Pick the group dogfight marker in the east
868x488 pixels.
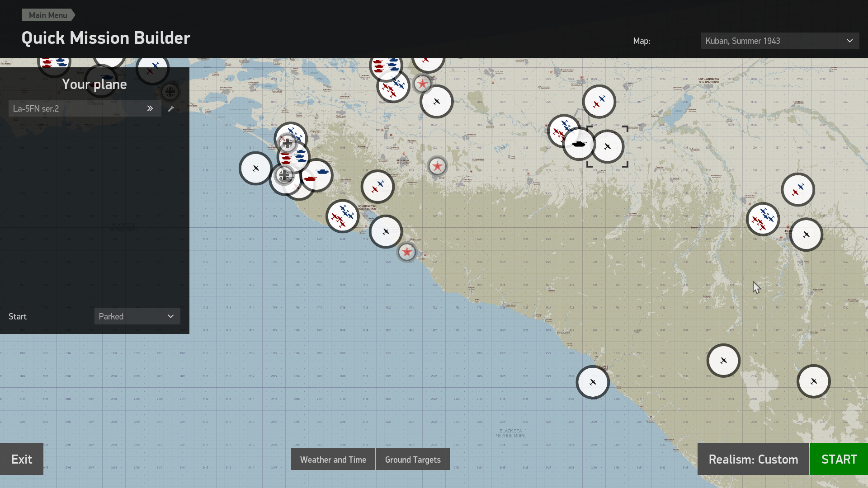point(763,219)
